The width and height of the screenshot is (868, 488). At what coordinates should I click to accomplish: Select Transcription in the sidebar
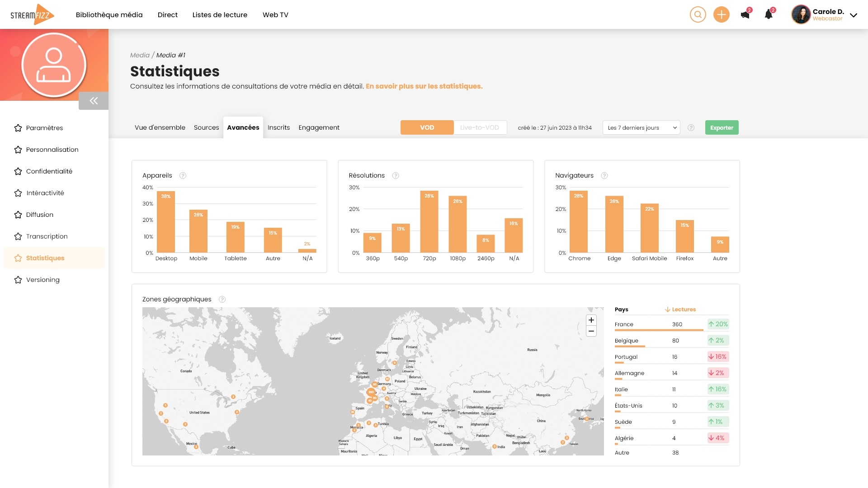[x=47, y=236]
